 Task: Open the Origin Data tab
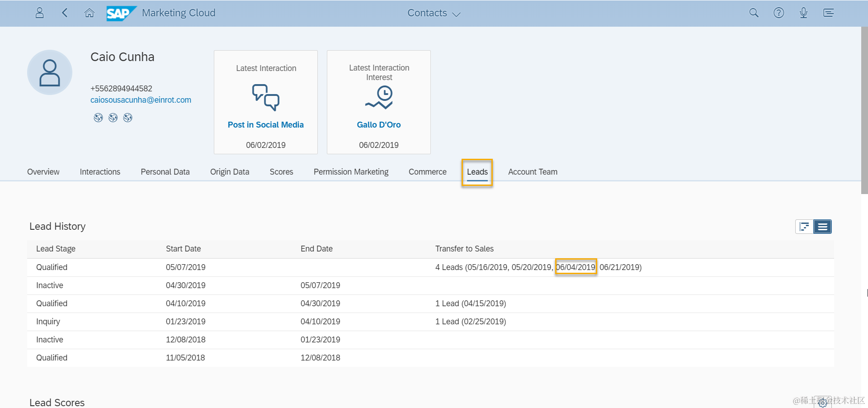230,172
